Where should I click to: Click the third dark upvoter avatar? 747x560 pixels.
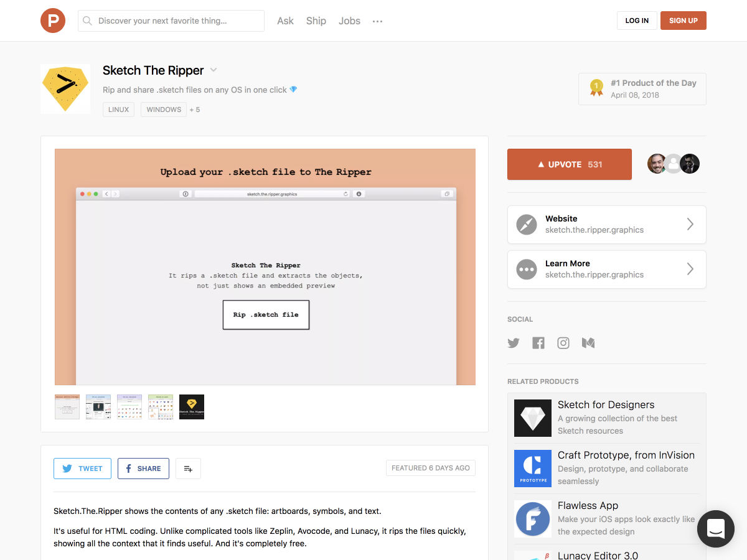tap(690, 164)
